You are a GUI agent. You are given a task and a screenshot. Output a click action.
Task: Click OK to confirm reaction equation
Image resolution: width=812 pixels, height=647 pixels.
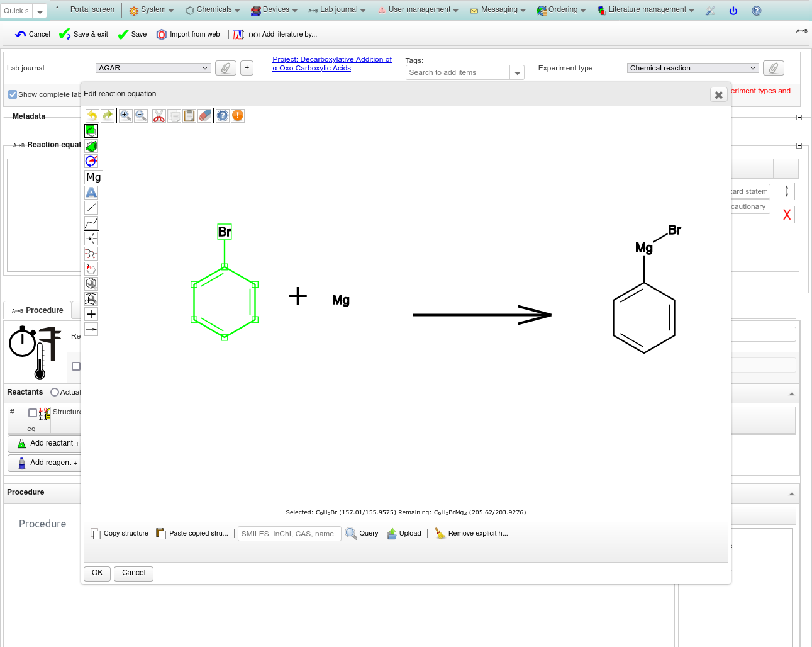[x=97, y=573]
